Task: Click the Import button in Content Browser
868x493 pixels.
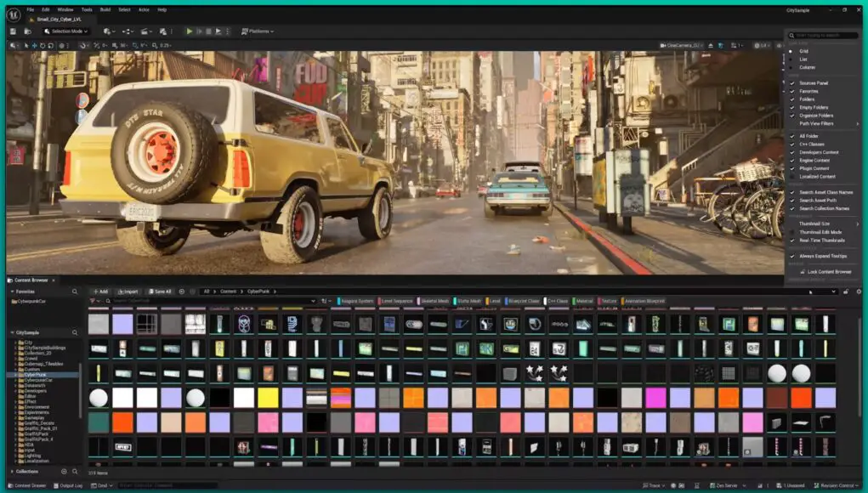Action: click(x=128, y=292)
